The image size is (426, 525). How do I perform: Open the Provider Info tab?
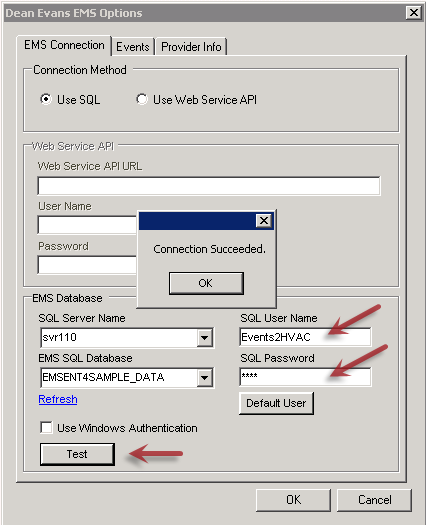pos(191,47)
